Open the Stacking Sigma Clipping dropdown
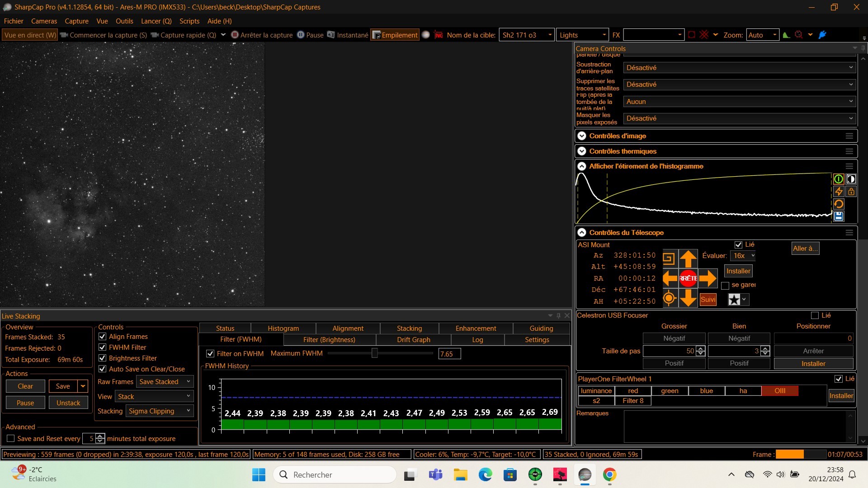Screen dimensions: 868x488 (160, 411)
